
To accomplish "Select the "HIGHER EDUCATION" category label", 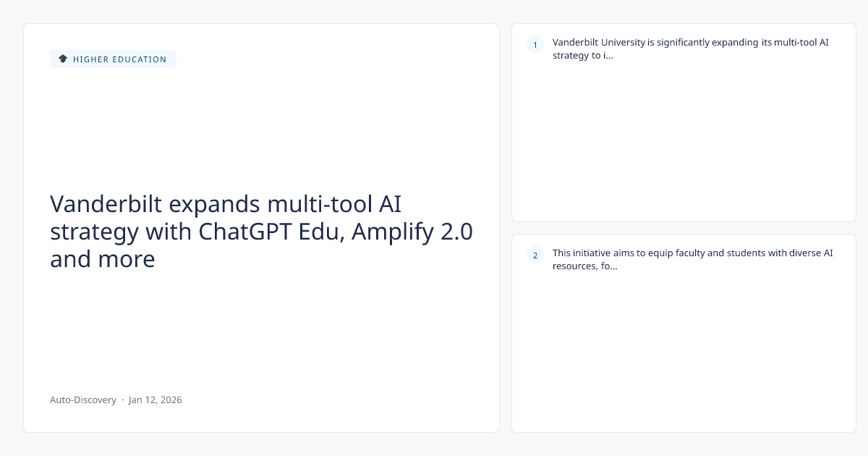I will pos(119,59).
